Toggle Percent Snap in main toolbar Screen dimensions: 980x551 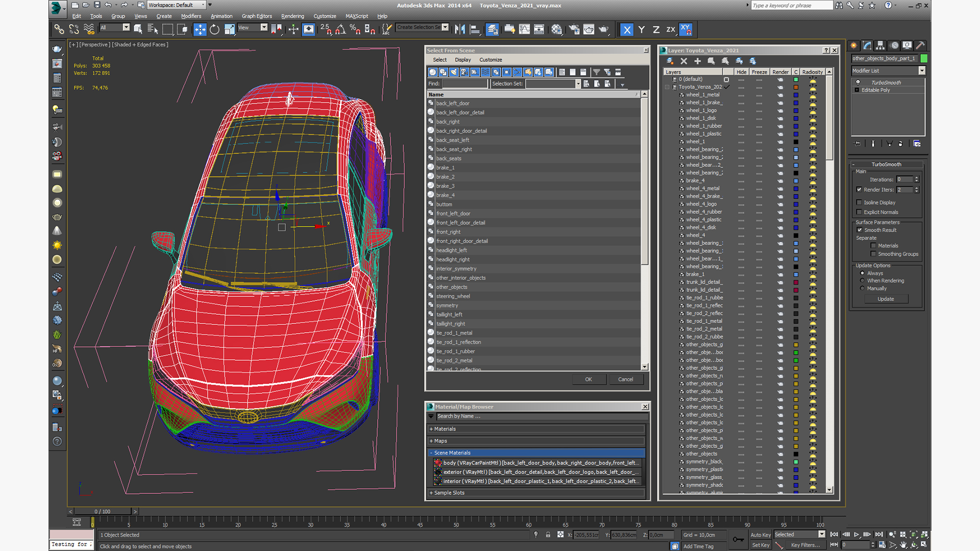355,30
